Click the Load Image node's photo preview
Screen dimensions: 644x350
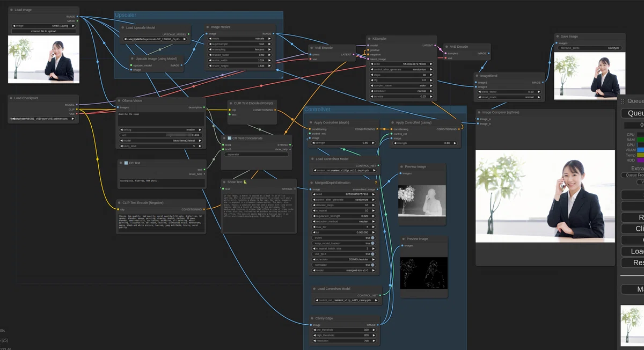click(43, 59)
